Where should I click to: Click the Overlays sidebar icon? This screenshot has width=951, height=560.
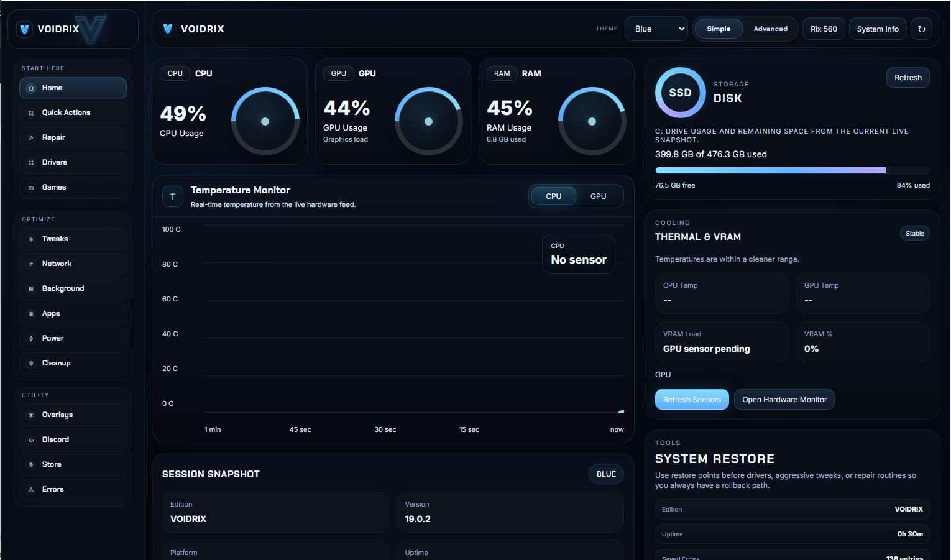[31, 415]
